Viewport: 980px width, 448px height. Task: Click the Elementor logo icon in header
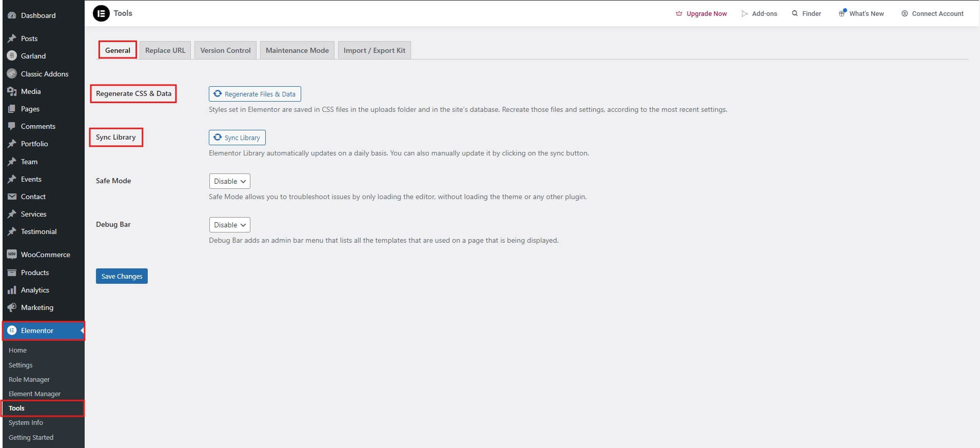(x=101, y=13)
